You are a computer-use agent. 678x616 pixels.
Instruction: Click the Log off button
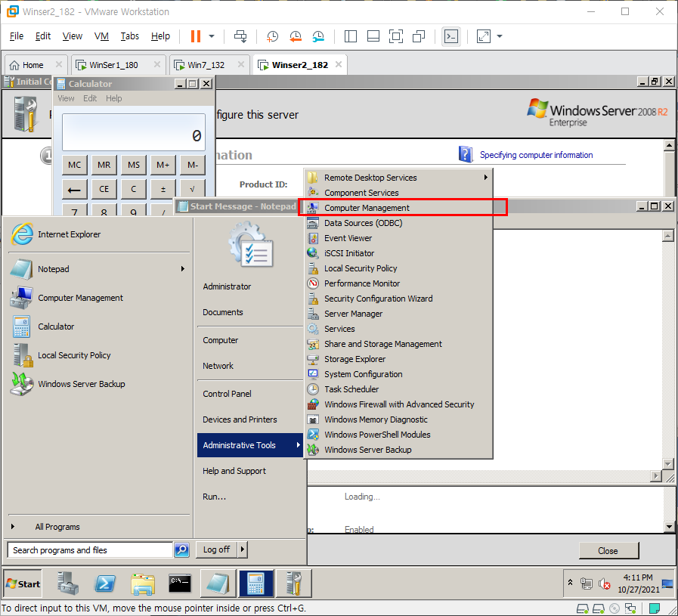[x=216, y=549]
